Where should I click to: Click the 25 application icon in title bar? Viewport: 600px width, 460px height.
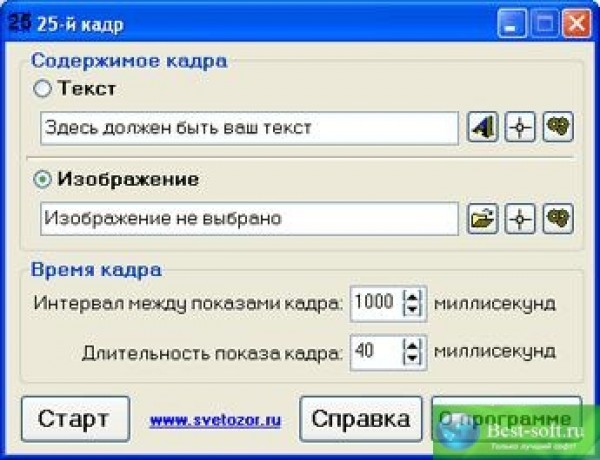pyautogui.click(x=19, y=24)
